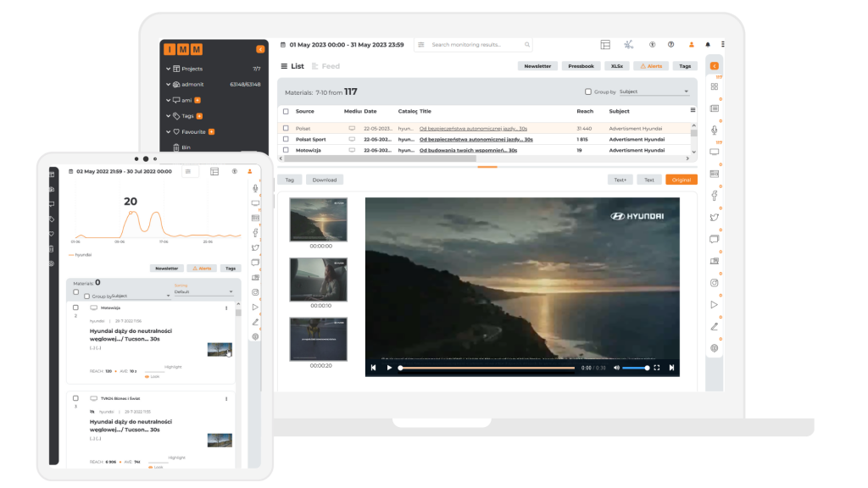The width and height of the screenshot is (868, 488).
Task: Select the Polsat row checkbox
Action: point(286,129)
